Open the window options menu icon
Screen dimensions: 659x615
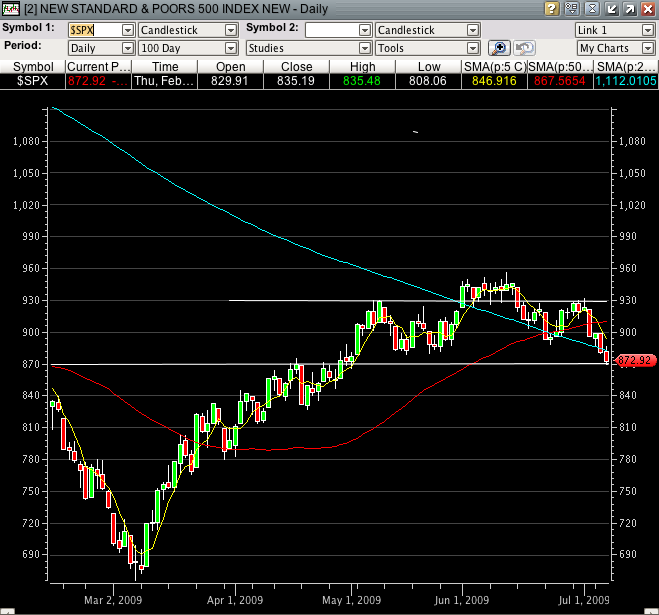click(571, 9)
